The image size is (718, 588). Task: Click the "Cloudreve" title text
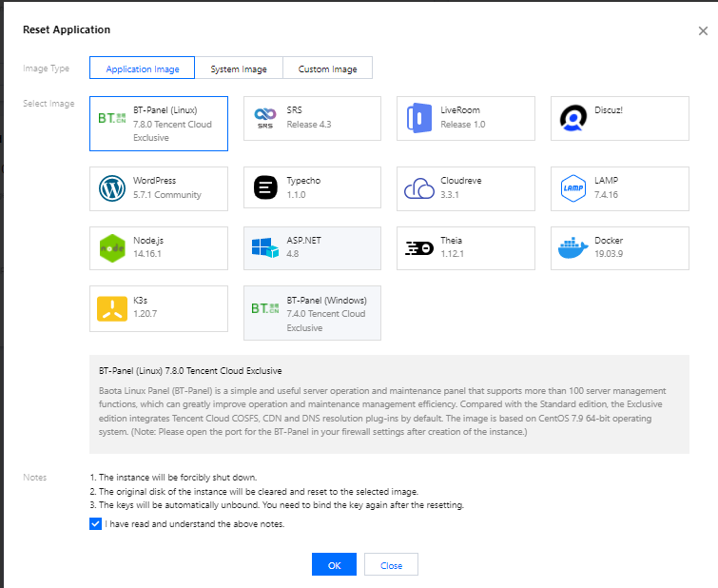[x=461, y=181]
